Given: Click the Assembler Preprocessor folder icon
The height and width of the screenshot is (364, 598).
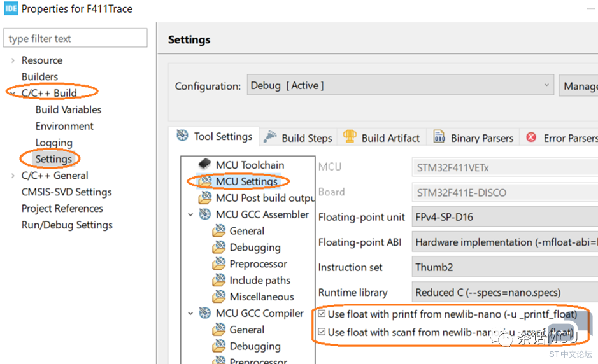Looking at the screenshot, I should click(x=219, y=263).
